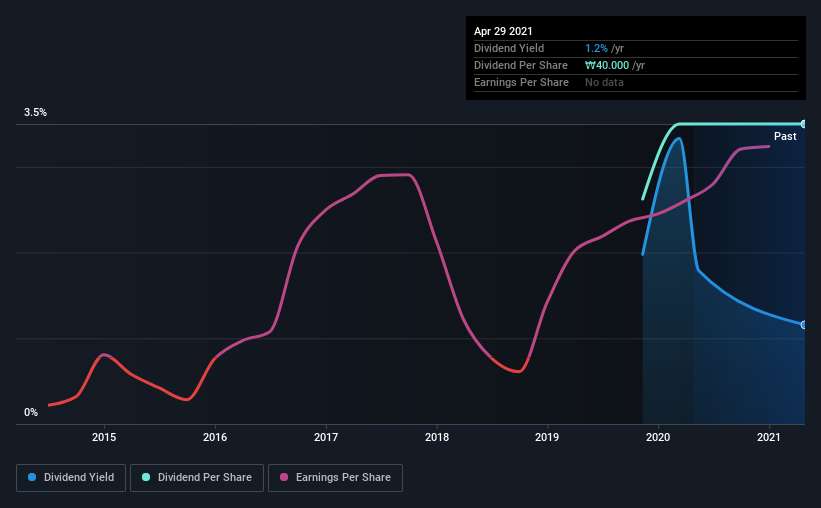Click the "Past" label on the chart

(x=785, y=136)
